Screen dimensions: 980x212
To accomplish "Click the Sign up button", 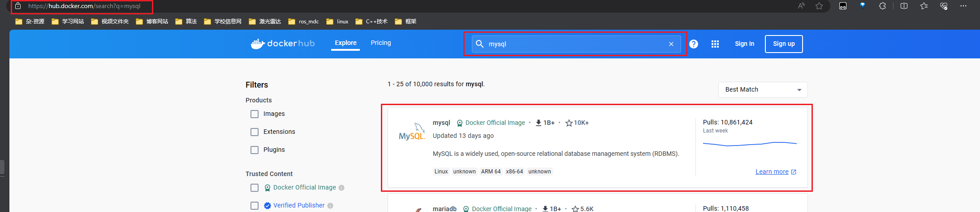I will [x=784, y=44].
